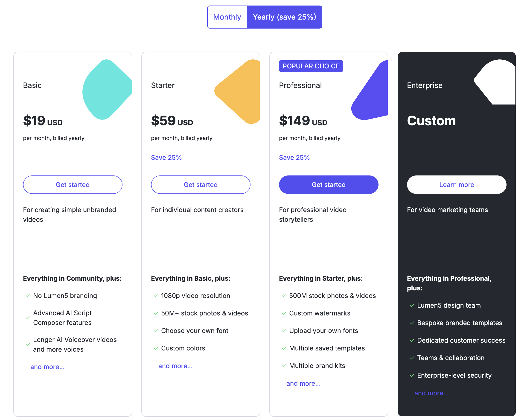Click Get started on the Basic plan
This screenshot has width=530, height=420.
(x=73, y=185)
